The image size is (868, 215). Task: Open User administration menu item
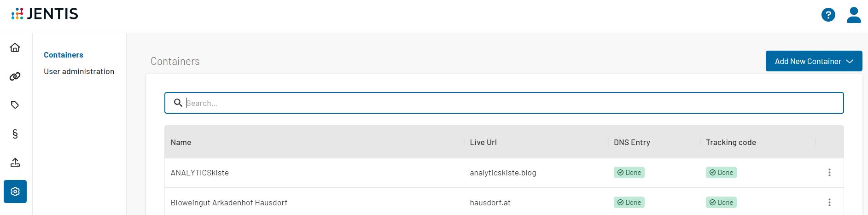pos(79,71)
